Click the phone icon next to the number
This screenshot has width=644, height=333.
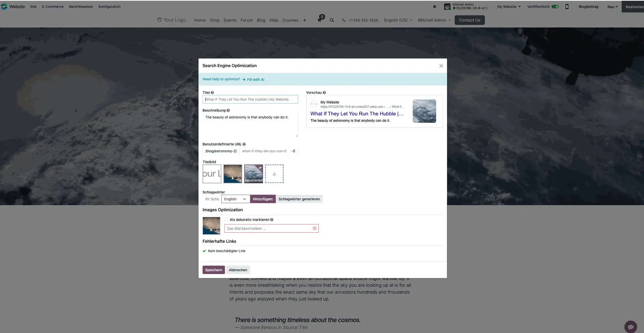[x=343, y=20]
